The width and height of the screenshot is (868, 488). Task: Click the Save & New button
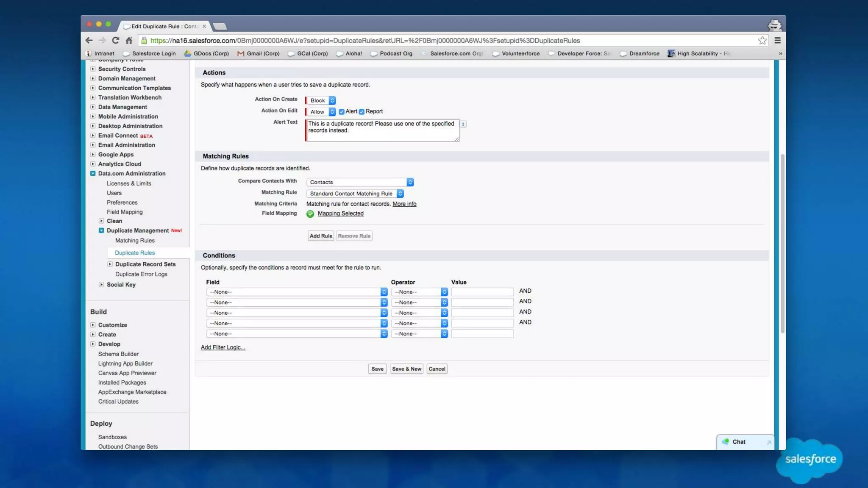click(x=406, y=369)
